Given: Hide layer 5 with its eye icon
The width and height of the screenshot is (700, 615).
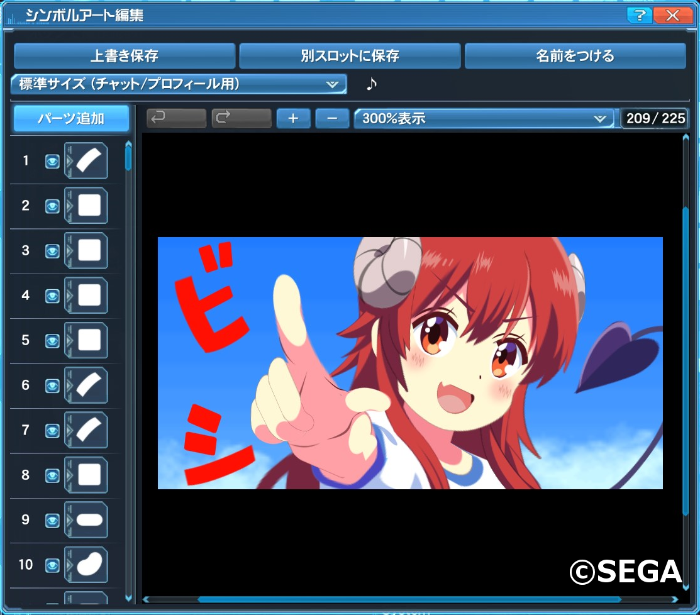Looking at the screenshot, I should pyautogui.click(x=52, y=341).
